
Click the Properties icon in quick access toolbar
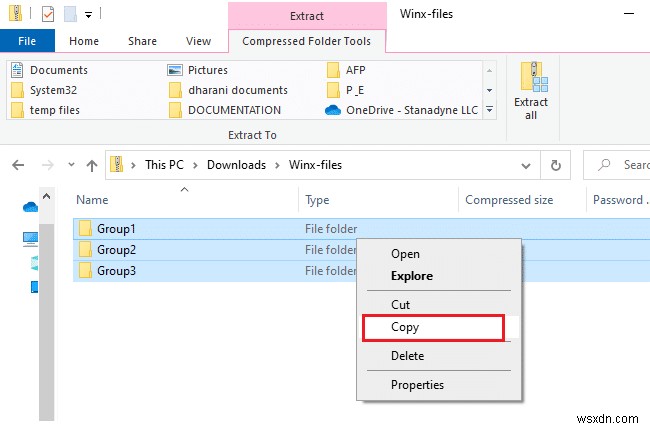(49, 15)
